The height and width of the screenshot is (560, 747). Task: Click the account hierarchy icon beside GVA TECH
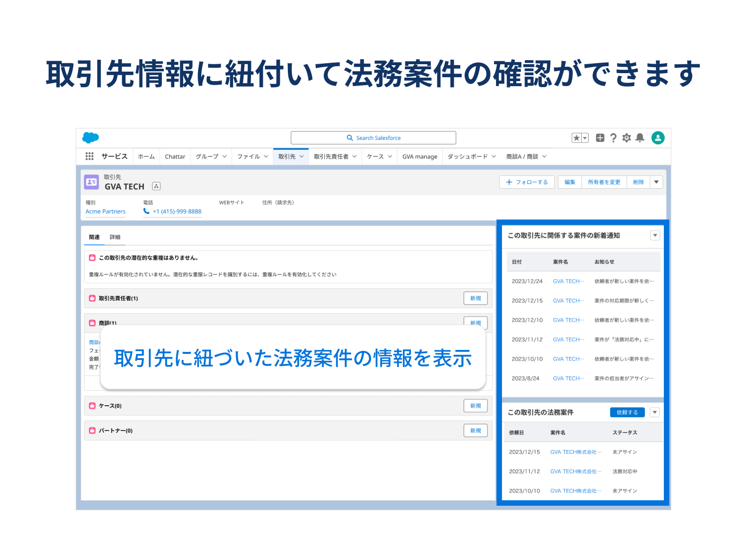click(156, 186)
